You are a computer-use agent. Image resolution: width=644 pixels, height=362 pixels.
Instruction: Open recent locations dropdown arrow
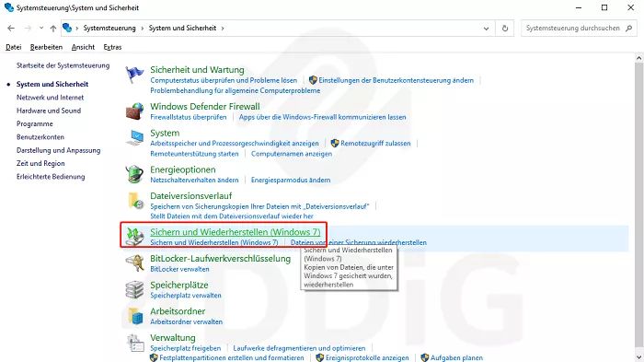click(x=41, y=28)
